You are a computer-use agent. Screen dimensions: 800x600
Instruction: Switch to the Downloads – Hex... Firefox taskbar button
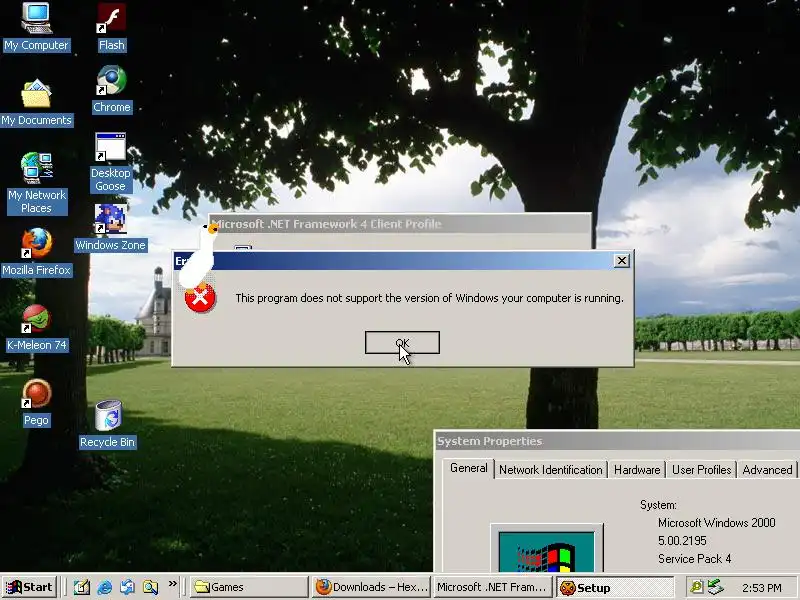click(371, 587)
